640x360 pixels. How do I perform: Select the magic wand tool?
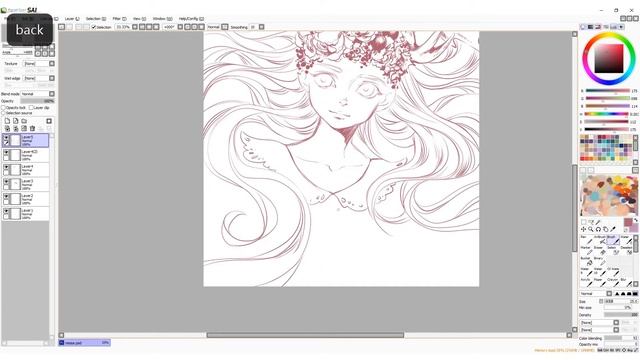tap(598, 222)
